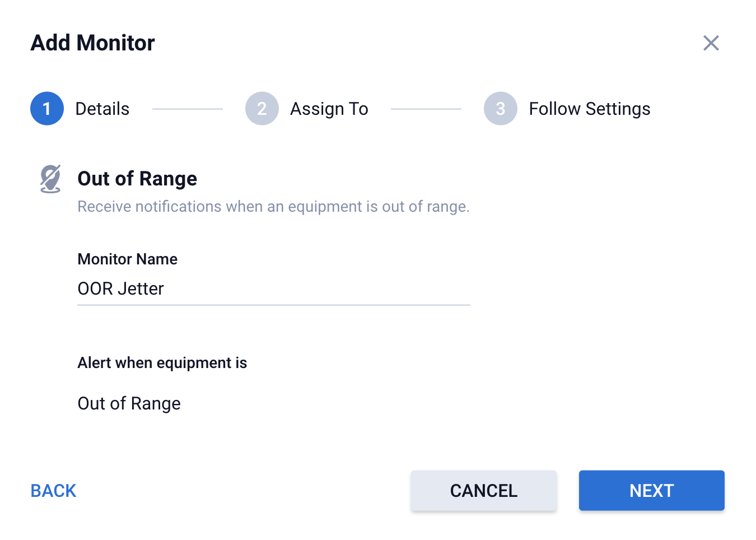756x540 pixels.
Task: Click the step 3 circle icon
Action: click(x=500, y=109)
